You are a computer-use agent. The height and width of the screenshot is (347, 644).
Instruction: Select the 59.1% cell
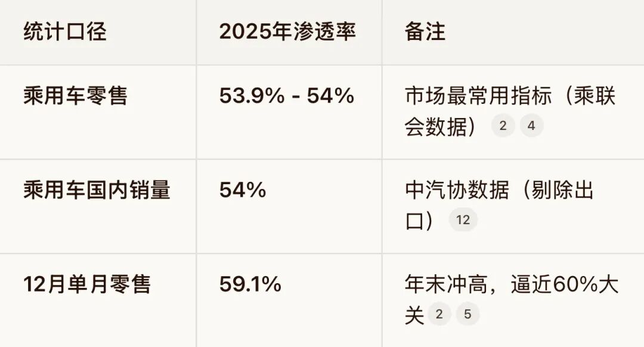(250, 284)
